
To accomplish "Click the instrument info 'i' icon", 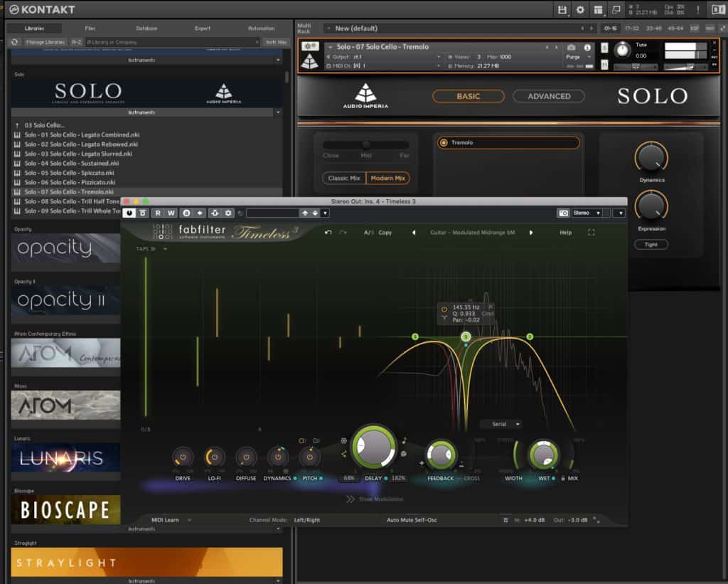I will [587, 48].
